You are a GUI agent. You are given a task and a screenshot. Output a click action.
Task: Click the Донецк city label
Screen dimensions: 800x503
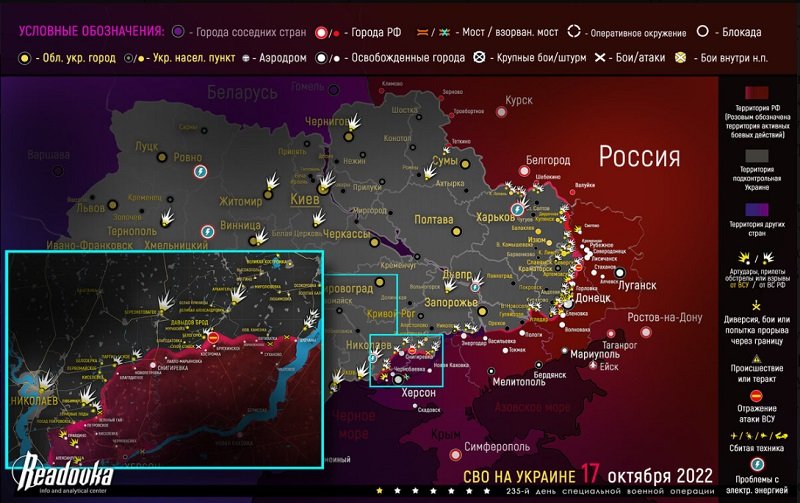click(x=600, y=297)
